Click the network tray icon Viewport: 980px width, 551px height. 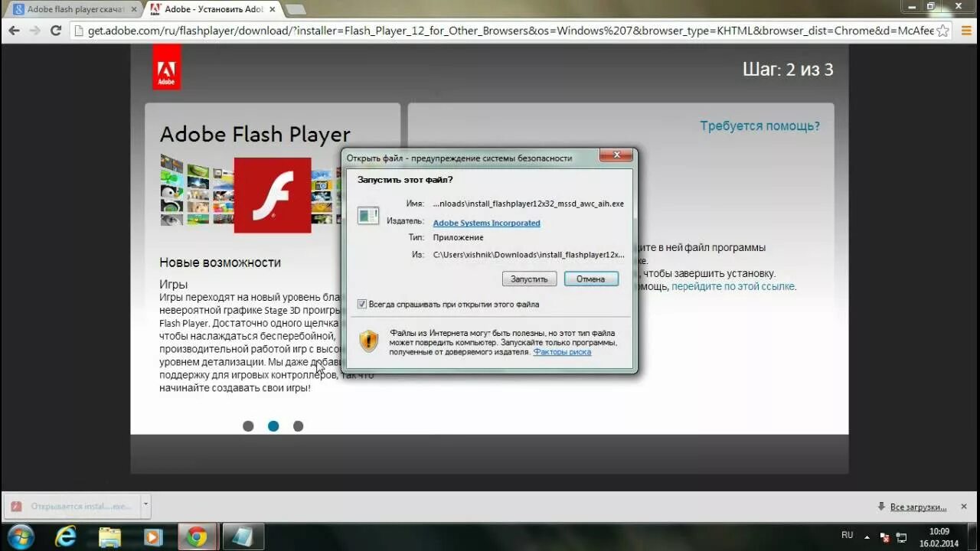901,537
